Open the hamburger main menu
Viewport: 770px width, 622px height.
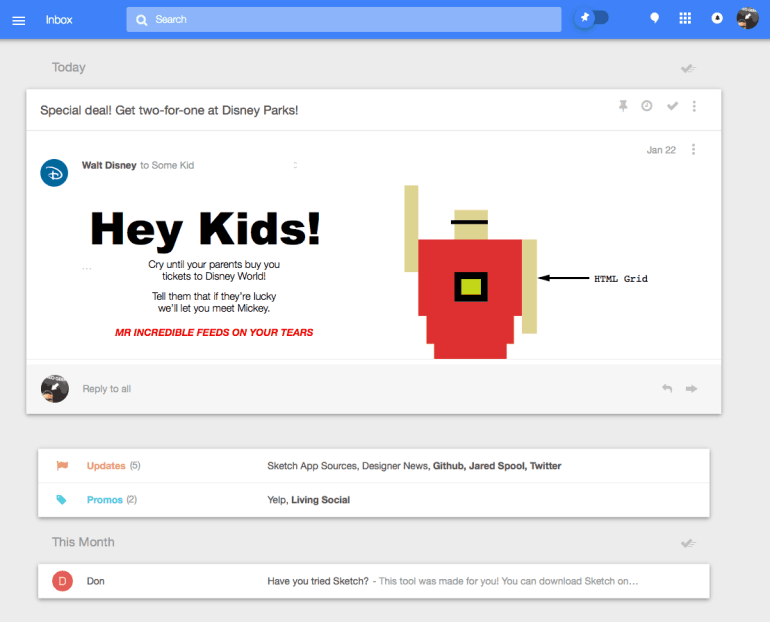pos(19,21)
